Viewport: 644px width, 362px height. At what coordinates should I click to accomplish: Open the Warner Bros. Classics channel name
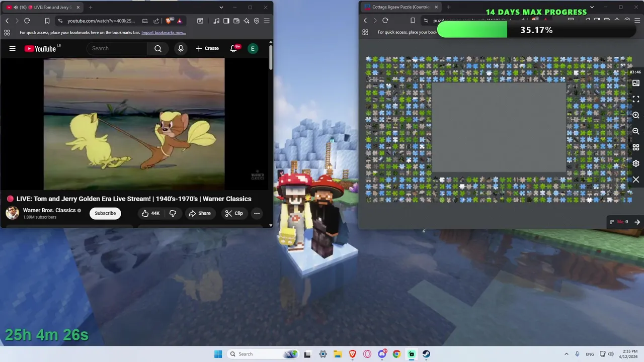pyautogui.click(x=49, y=210)
